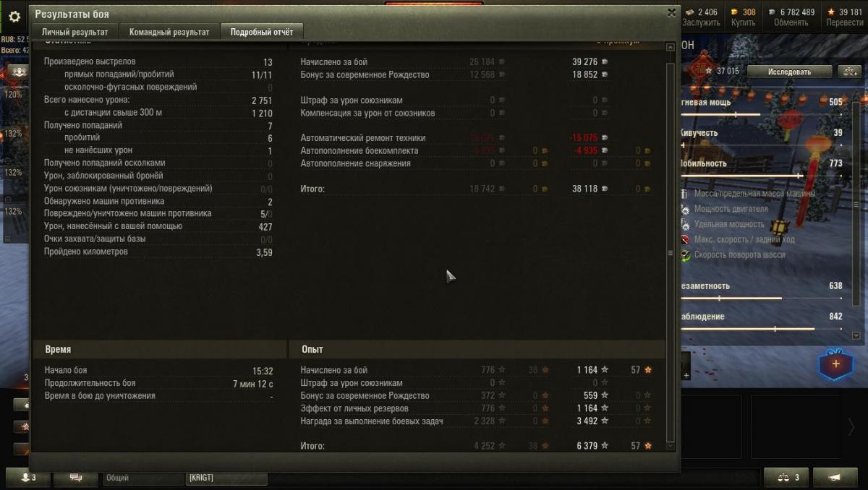This screenshot has height=490, width=868.
Task: Click Обменять under credits balance
Action: coord(791,22)
